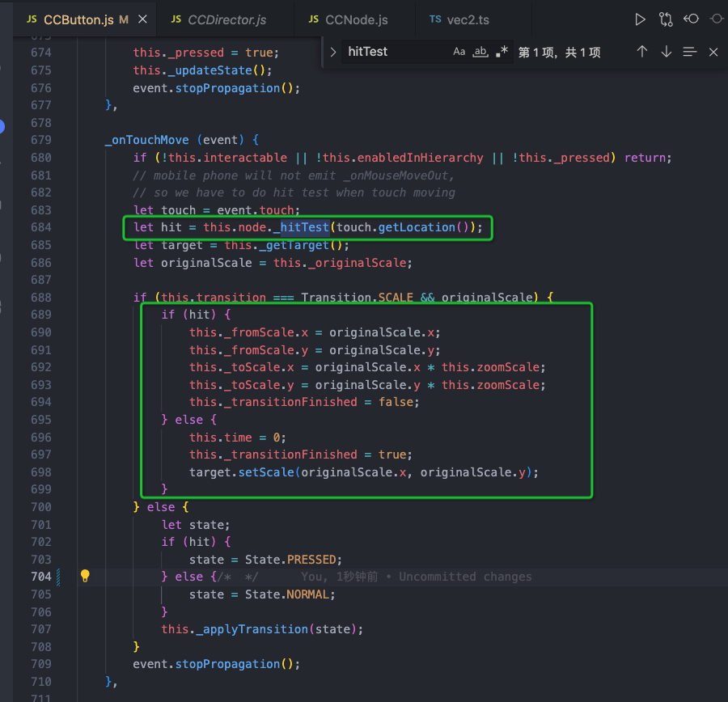Go to next match arrow in find widget
This screenshot has height=702, width=728.
pyautogui.click(x=667, y=52)
